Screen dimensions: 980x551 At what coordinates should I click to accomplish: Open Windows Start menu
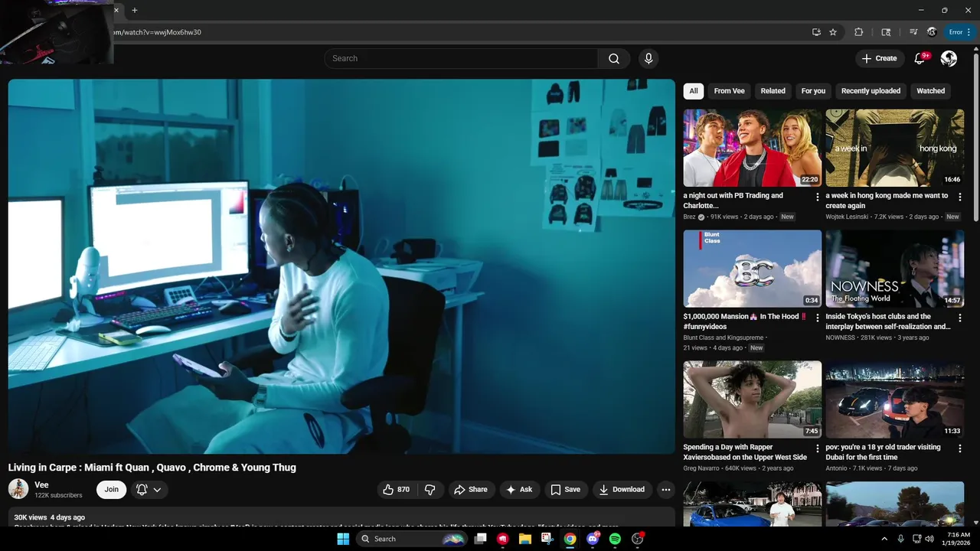coord(343,539)
